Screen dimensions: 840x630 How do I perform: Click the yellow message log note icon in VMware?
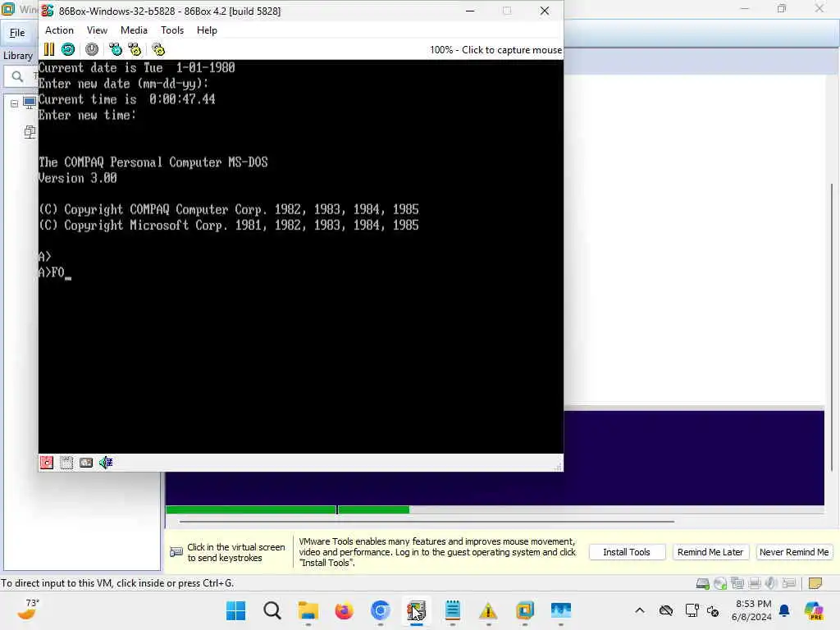coord(815,583)
